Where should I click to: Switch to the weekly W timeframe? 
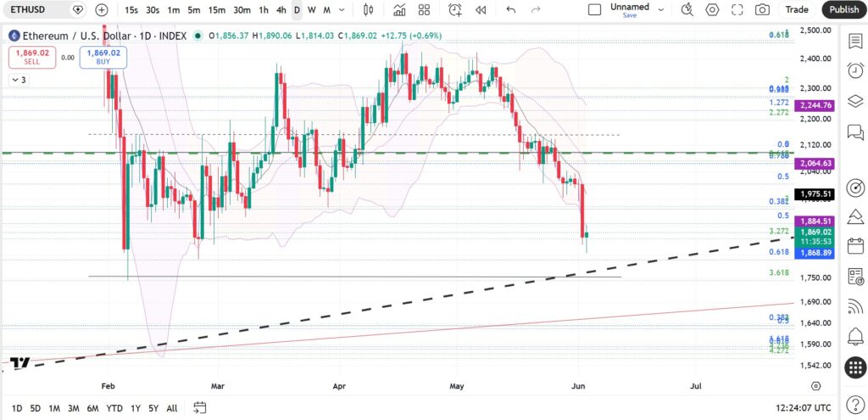pyautogui.click(x=312, y=9)
